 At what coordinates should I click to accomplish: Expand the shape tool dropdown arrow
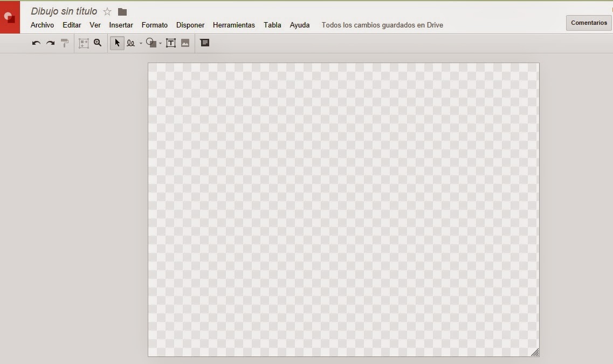click(x=160, y=43)
